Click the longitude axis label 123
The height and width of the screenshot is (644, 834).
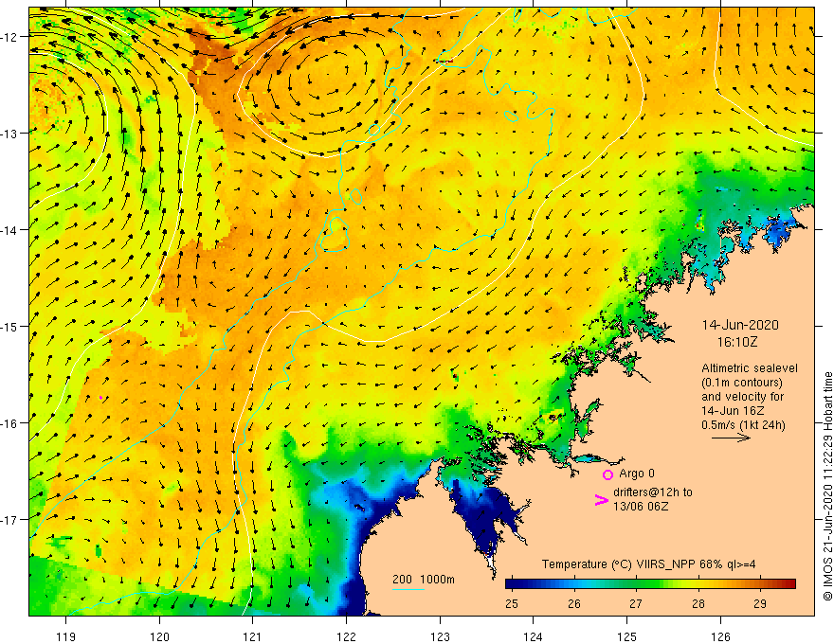point(440,636)
